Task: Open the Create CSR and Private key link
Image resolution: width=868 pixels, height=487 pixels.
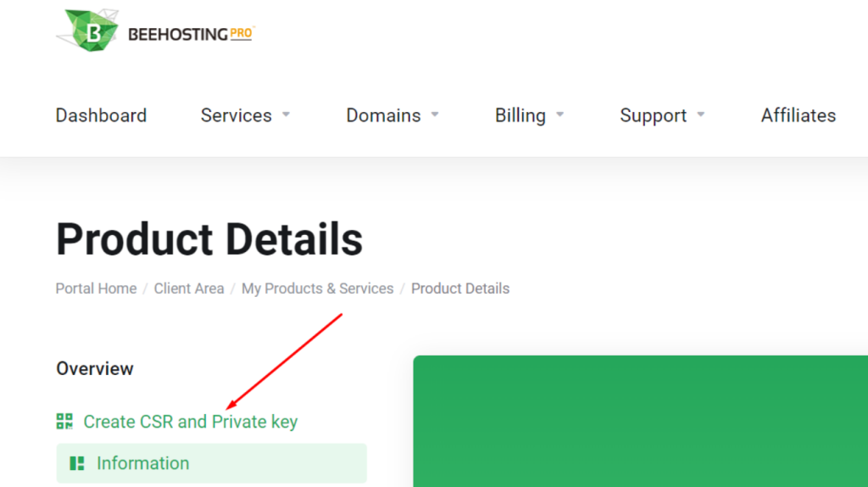Action: pyautogui.click(x=190, y=422)
